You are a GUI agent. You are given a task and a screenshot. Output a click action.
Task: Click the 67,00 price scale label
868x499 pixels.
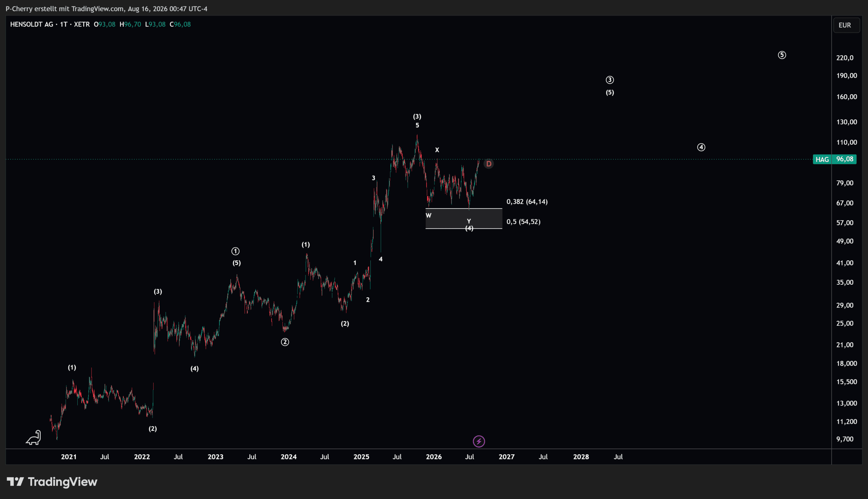click(845, 203)
